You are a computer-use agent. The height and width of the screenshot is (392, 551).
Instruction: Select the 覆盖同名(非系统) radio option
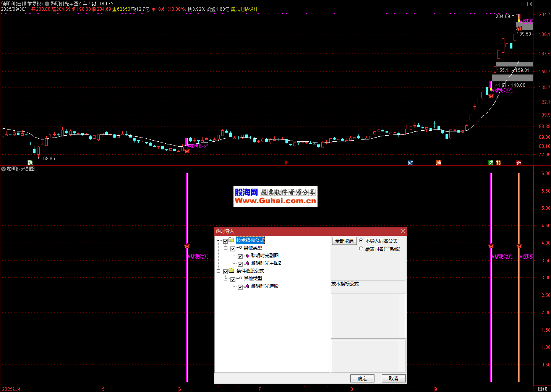(361, 249)
